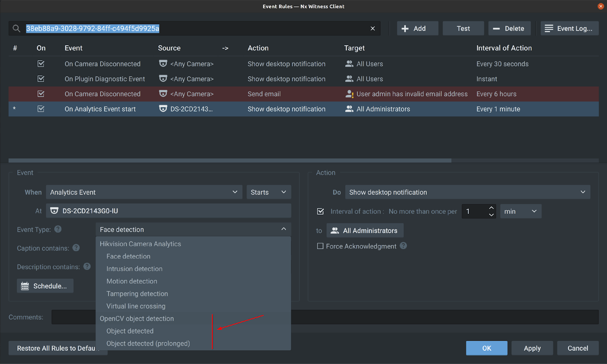Image resolution: width=607 pixels, height=364 pixels.
Task: Sort rules by Action column header
Action: point(258,48)
